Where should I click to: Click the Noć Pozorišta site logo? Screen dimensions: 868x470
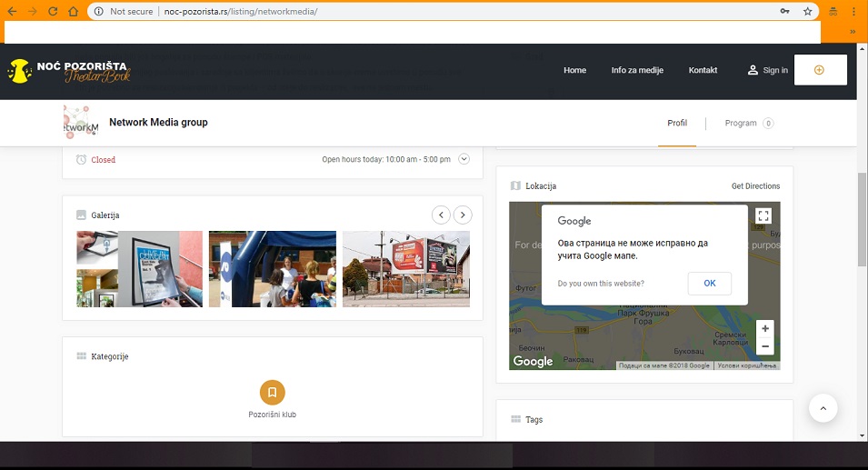[69, 71]
